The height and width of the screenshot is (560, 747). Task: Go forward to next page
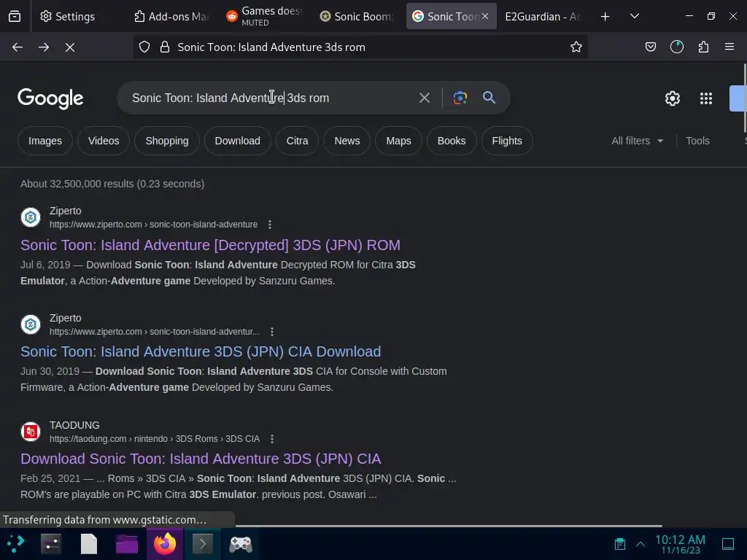(44, 47)
